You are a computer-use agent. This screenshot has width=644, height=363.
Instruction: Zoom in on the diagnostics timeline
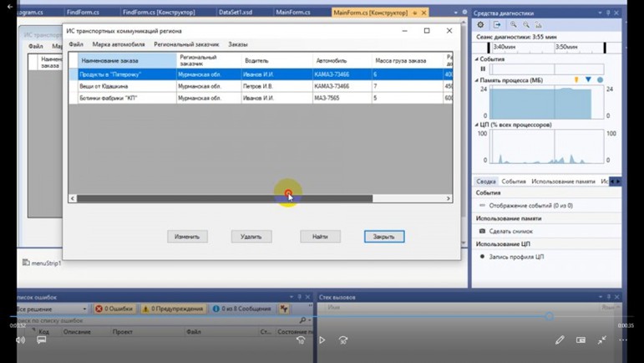pyautogui.click(x=514, y=25)
